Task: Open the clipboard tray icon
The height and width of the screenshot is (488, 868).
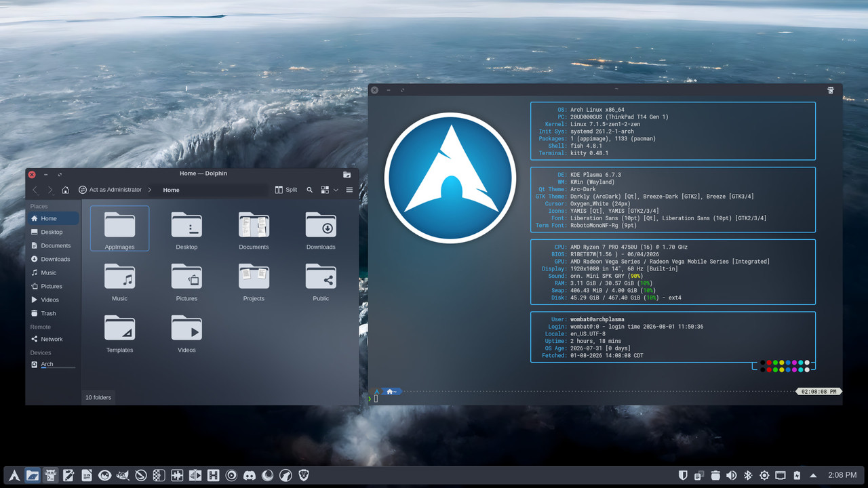Action: [699, 476]
